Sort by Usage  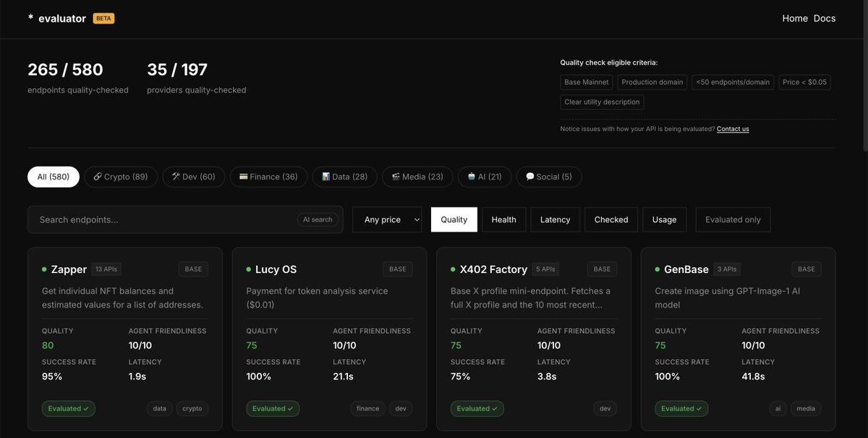664,219
